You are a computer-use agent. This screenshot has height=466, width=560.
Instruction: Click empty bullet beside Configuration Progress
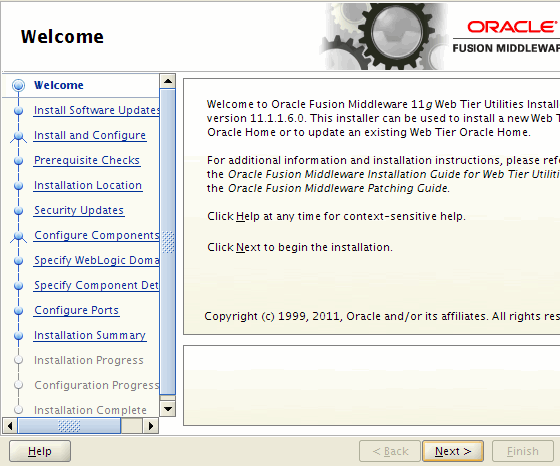click(x=19, y=385)
